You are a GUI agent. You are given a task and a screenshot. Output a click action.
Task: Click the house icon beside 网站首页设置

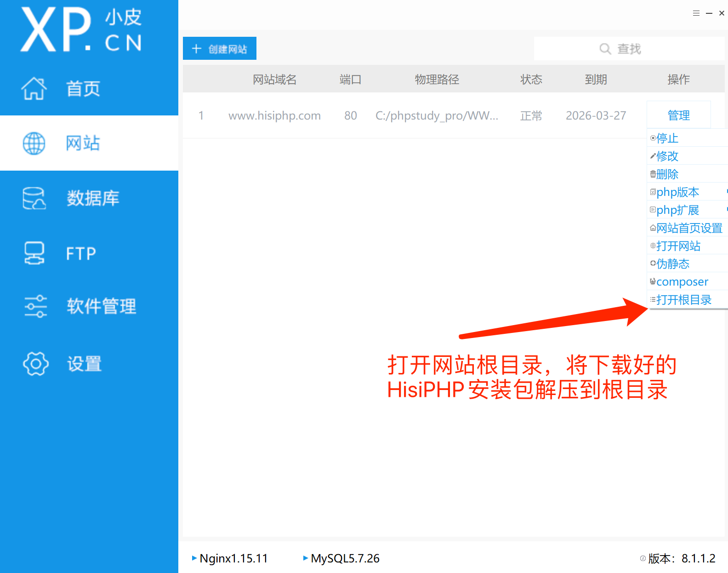point(653,228)
